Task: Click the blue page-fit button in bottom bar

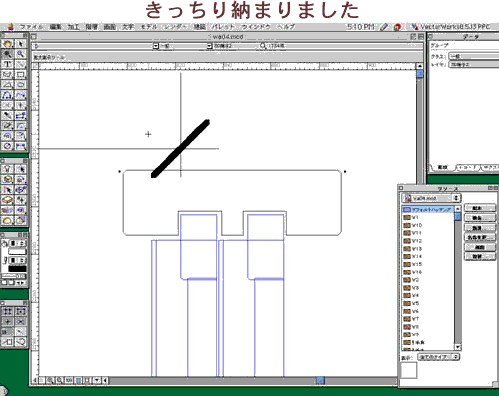Action: [x=78, y=380]
